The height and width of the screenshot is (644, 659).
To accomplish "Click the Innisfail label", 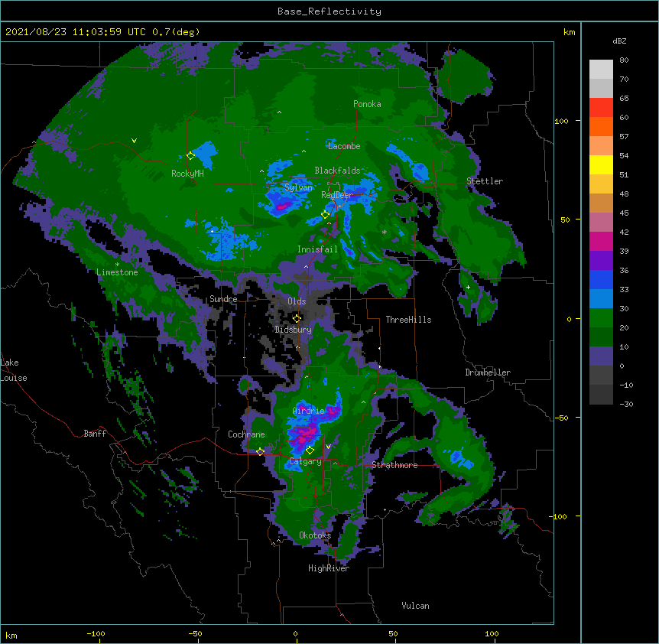I will tap(317, 249).
